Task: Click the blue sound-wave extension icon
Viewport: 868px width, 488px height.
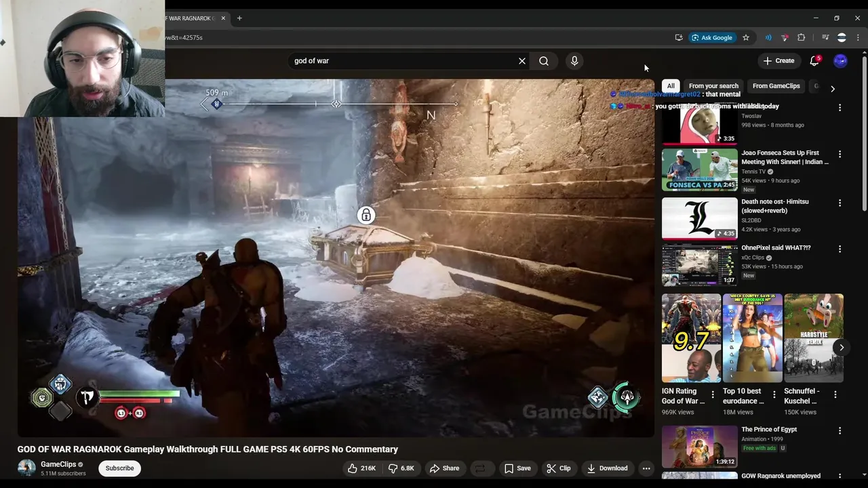Action: (x=768, y=37)
